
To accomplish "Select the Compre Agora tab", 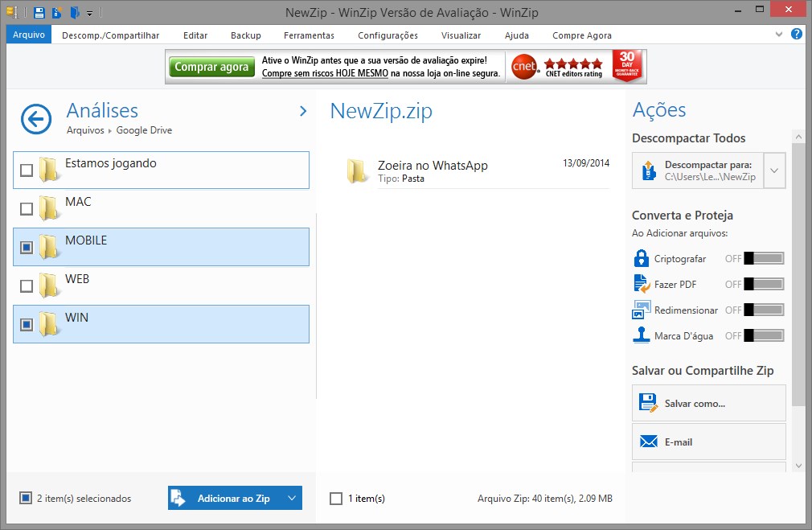I will click(x=582, y=35).
